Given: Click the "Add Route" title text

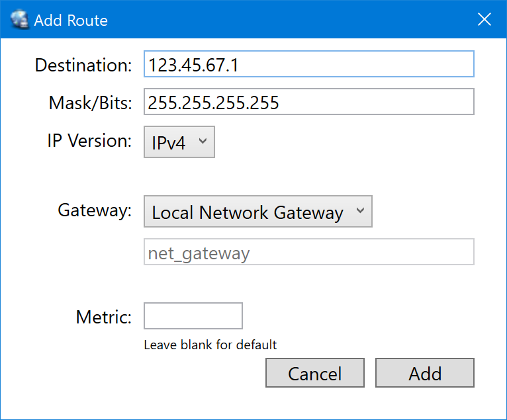Looking at the screenshot, I should [71, 21].
